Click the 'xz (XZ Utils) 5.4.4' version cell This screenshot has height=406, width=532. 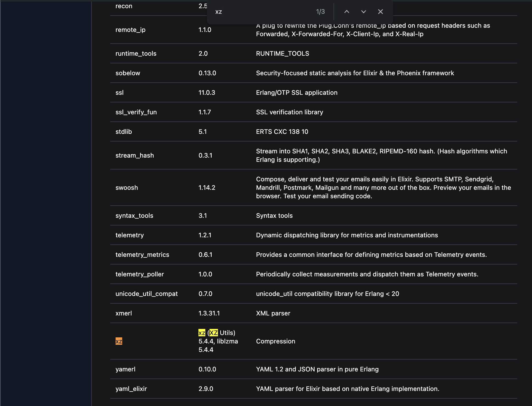[x=218, y=341]
